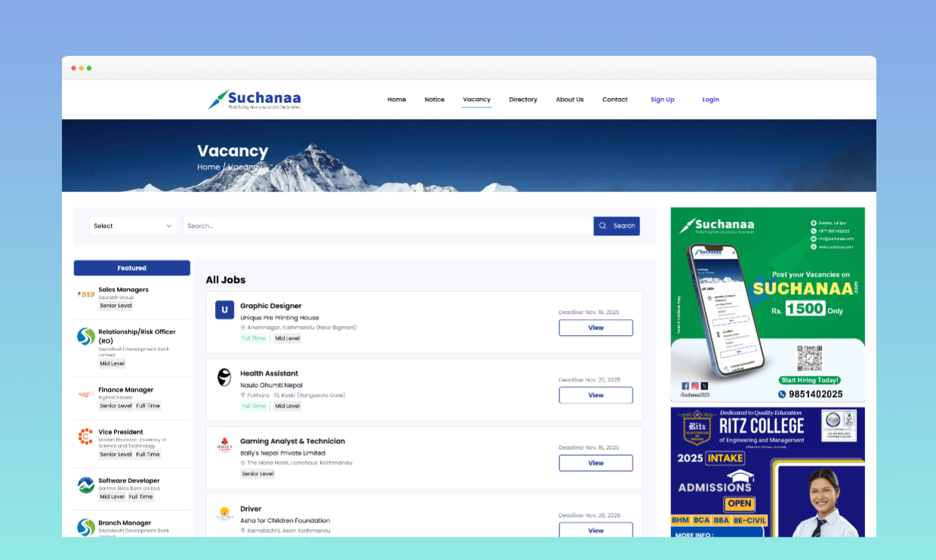Click Madan Bhandari University logo icon
Viewport: 936px width, 560px height.
tap(86, 437)
